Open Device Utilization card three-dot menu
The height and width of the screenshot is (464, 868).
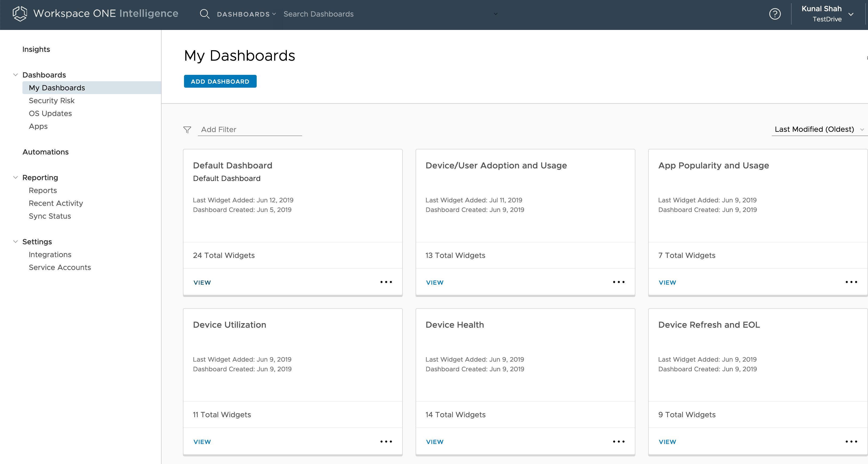click(x=386, y=441)
